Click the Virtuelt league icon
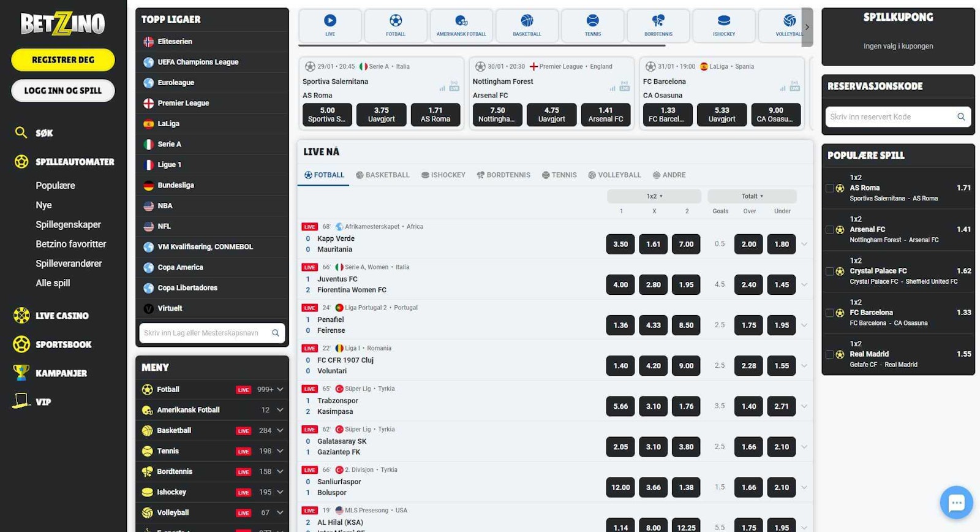 point(148,308)
